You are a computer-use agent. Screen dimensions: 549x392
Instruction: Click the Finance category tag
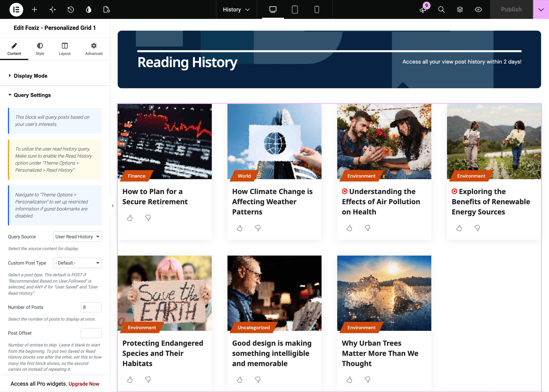click(137, 176)
